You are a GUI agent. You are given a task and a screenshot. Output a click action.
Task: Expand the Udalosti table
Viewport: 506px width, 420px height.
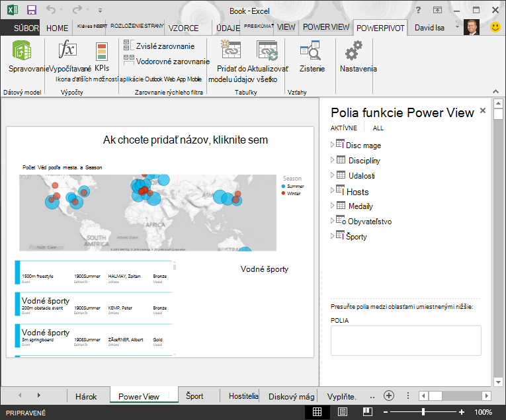coord(333,175)
